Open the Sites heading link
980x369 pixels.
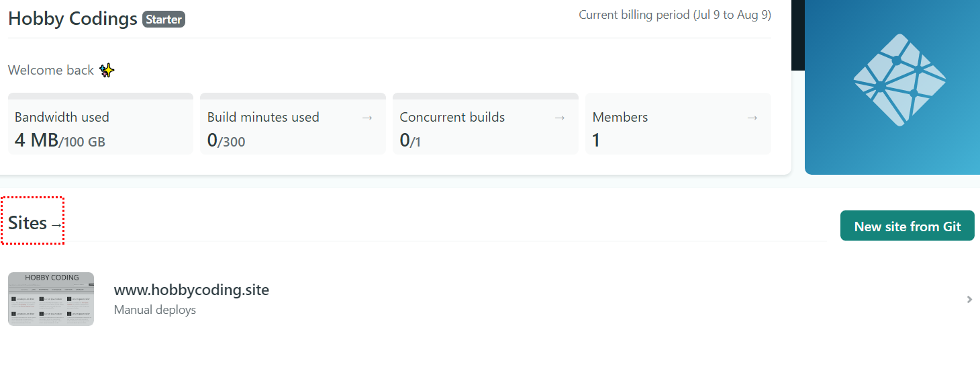click(x=34, y=223)
